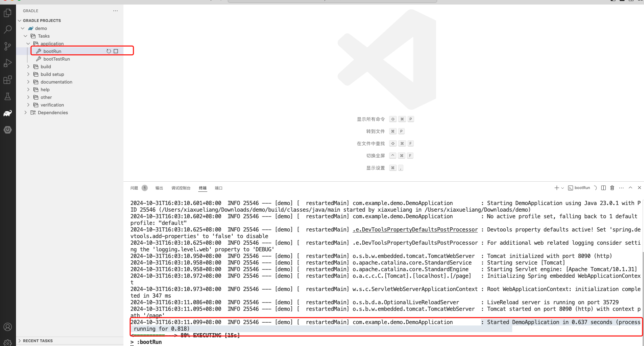Viewport: 644px width, 346px height.
Task: Stop the running bootRun task
Action: (116, 51)
